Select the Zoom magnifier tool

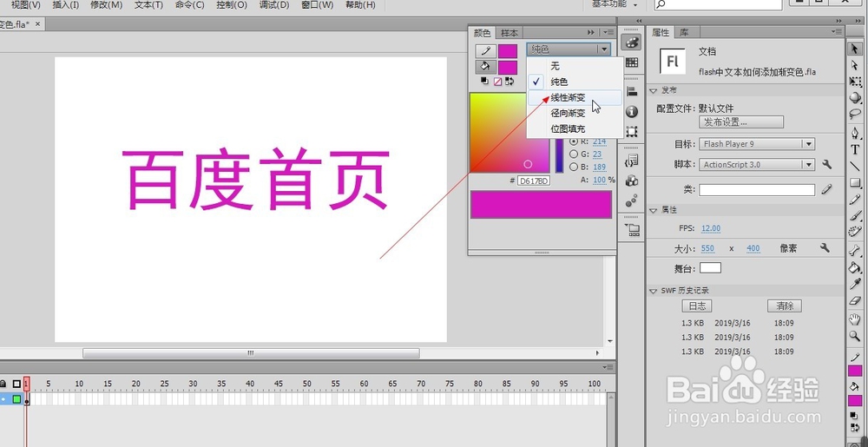click(x=855, y=336)
